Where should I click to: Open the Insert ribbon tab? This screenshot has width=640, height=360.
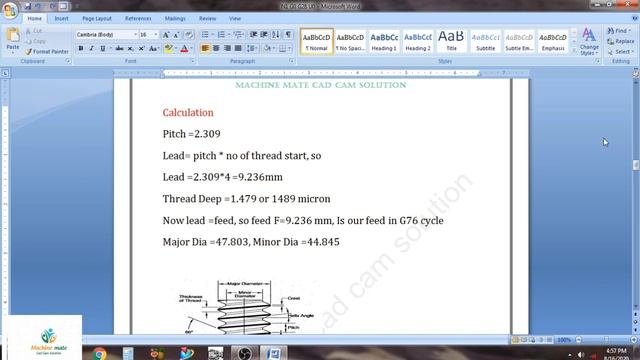tap(61, 19)
